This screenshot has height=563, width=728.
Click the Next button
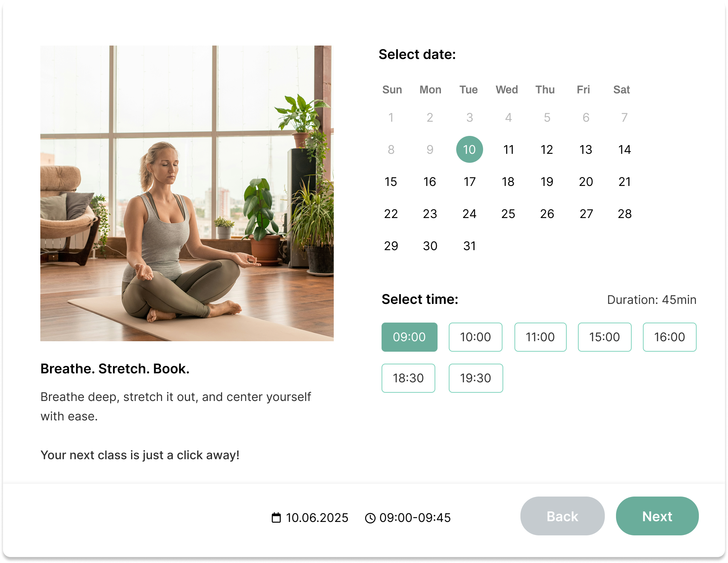tap(657, 516)
